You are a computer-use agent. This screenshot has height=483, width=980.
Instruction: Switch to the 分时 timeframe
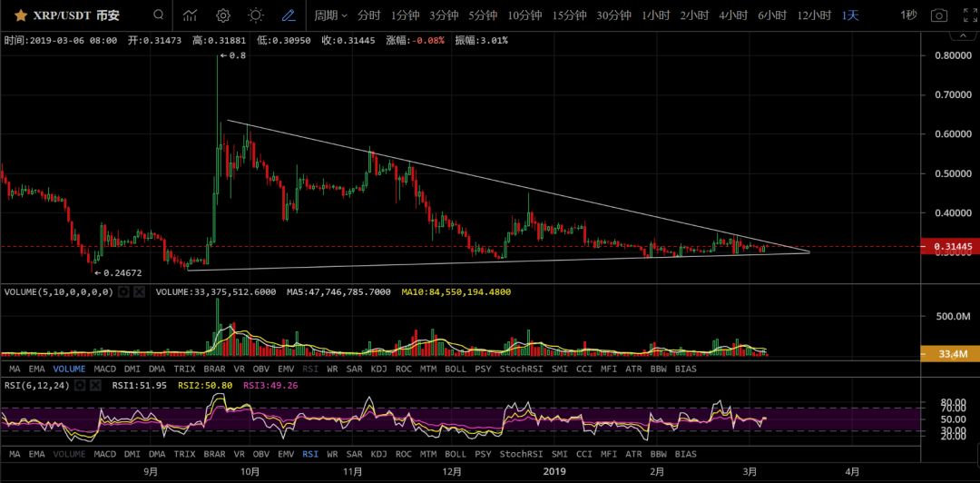click(368, 15)
